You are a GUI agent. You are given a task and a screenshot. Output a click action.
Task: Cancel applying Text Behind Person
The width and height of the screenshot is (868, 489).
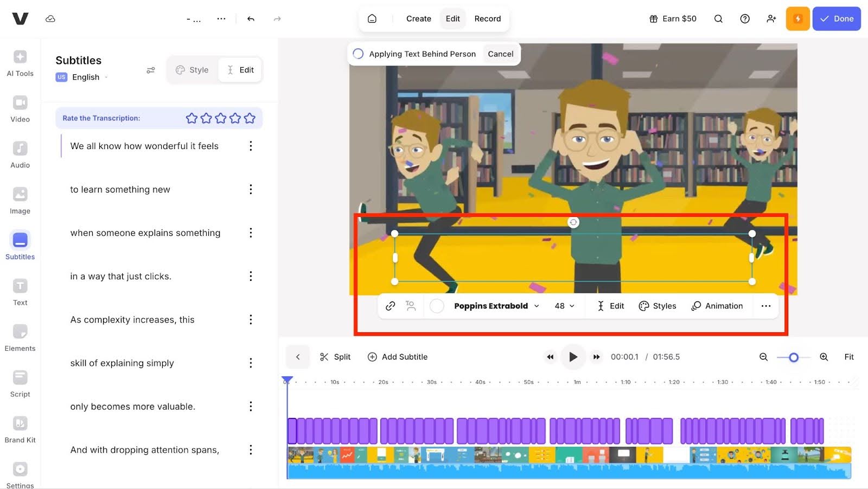tap(500, 54)
